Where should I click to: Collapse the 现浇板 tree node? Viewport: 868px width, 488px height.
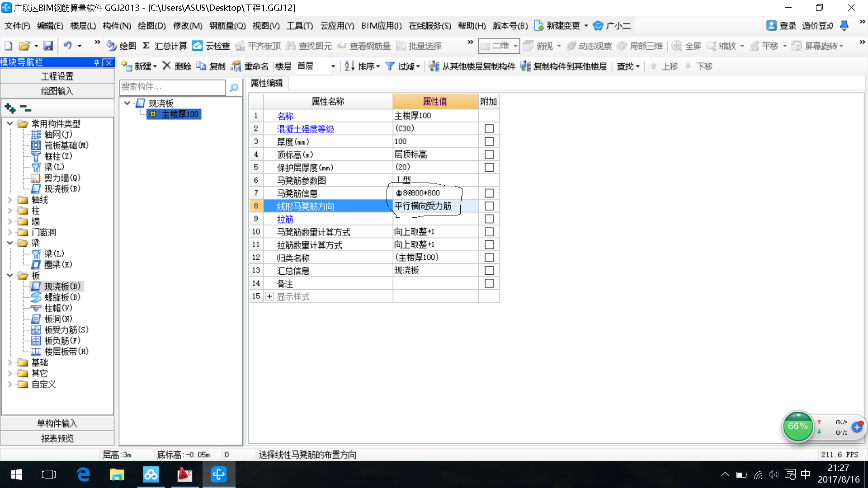click(x=127, y=103)
